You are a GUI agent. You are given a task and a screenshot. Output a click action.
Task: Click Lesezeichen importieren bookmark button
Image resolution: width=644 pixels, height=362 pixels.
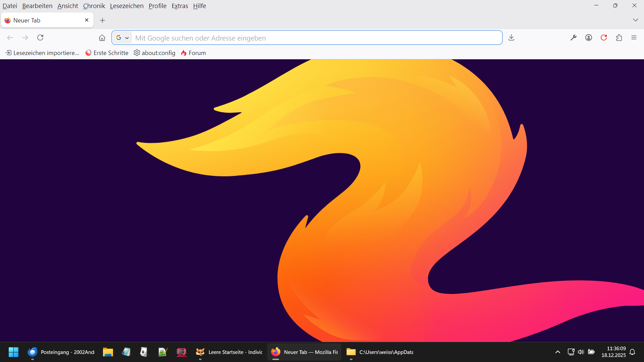[43, 53]
